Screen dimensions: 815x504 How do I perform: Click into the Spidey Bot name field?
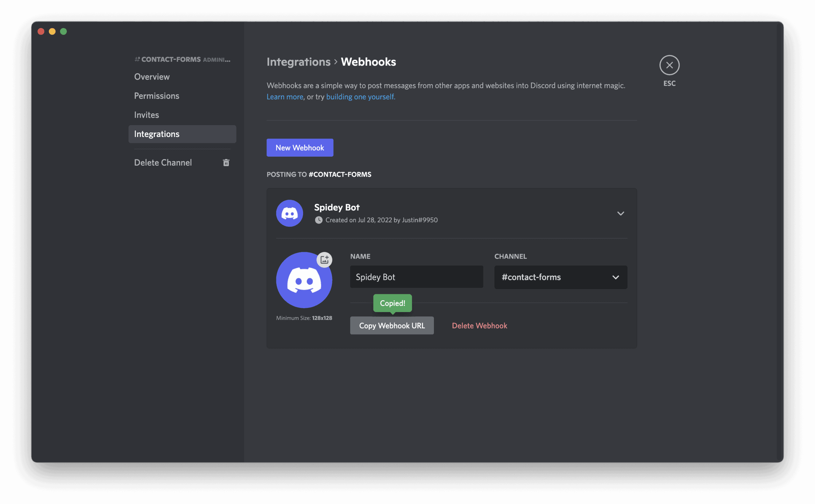416,277
